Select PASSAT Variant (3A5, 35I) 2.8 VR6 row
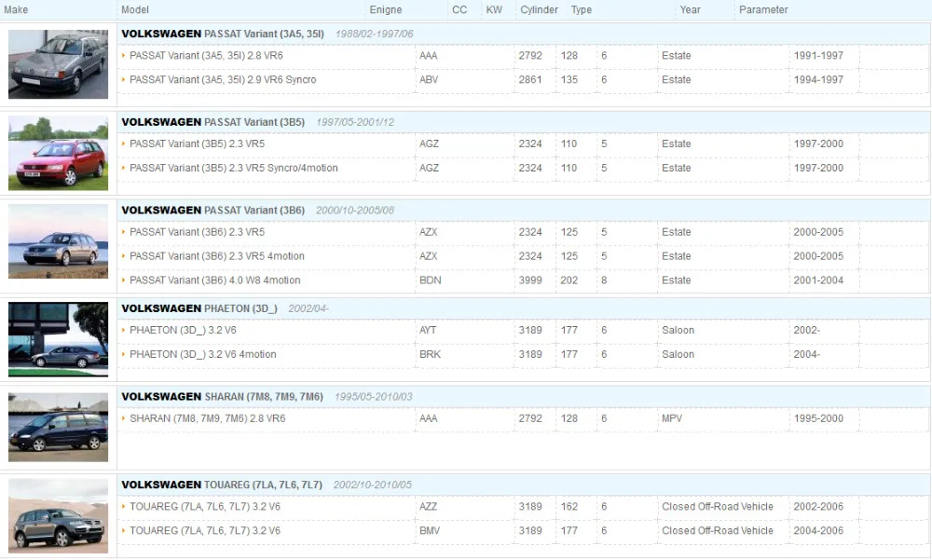Image resolution: width=932 pixels, height=560 pixels. point(523,56)
